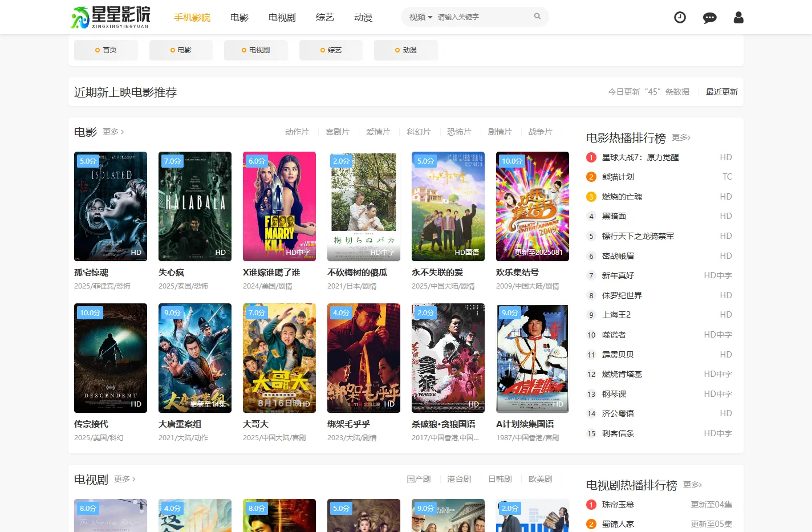Expand 更多 next to 电影 heading
Viewport: 812px width, 532px height.
click(113, 132)
